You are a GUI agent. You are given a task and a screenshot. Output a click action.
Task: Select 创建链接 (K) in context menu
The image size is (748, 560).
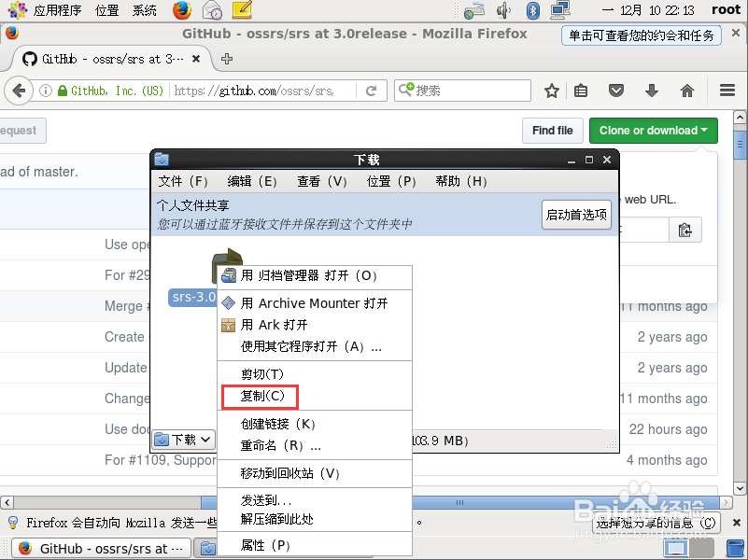315,424
